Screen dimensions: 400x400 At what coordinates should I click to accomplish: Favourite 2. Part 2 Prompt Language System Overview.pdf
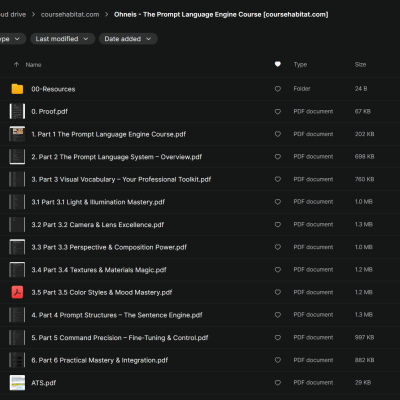tap(278, 157)
